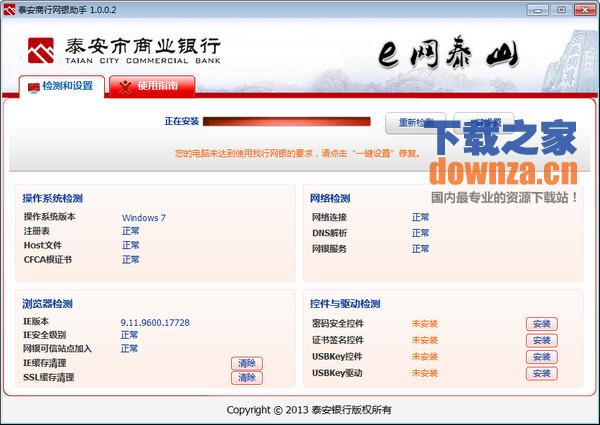Click the 浏览器检测 section heading
600x425 pixels.
(47, 304)
